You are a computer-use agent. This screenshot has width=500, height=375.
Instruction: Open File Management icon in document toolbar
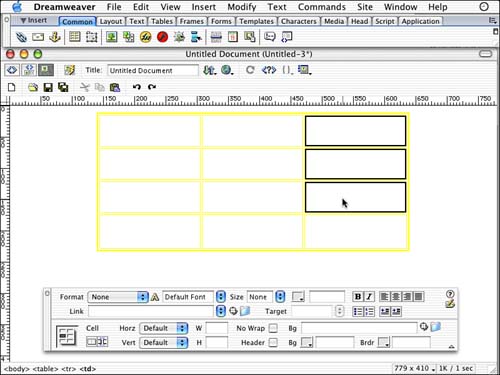[x=210, y=70]
